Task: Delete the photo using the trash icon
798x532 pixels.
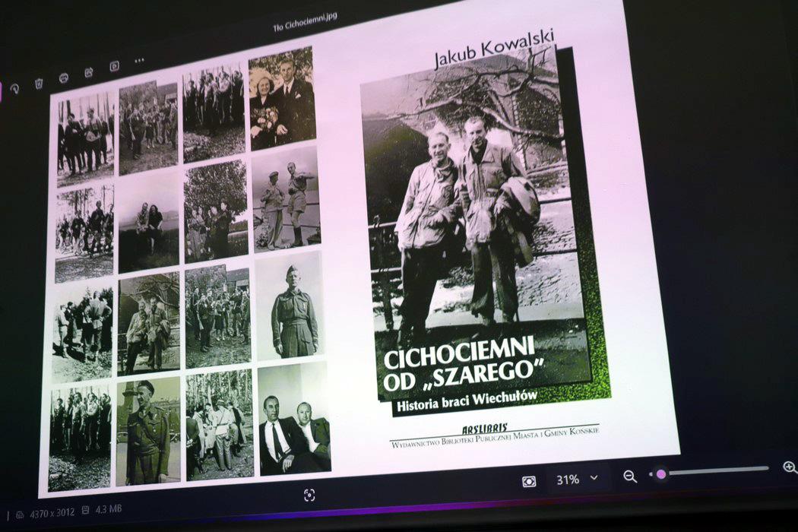Action: pyautogui.click(x=40, y=84)
